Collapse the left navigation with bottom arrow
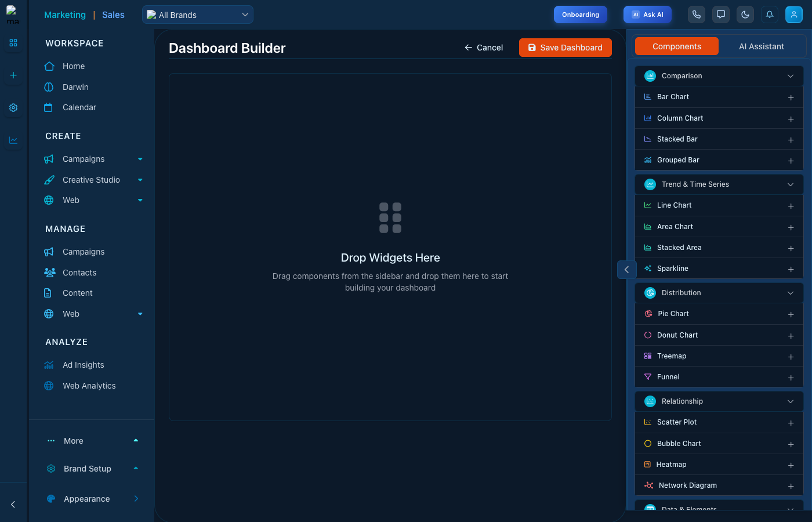Screen dimensions: 812x522 pyautogui.click(x=13, y=505)
